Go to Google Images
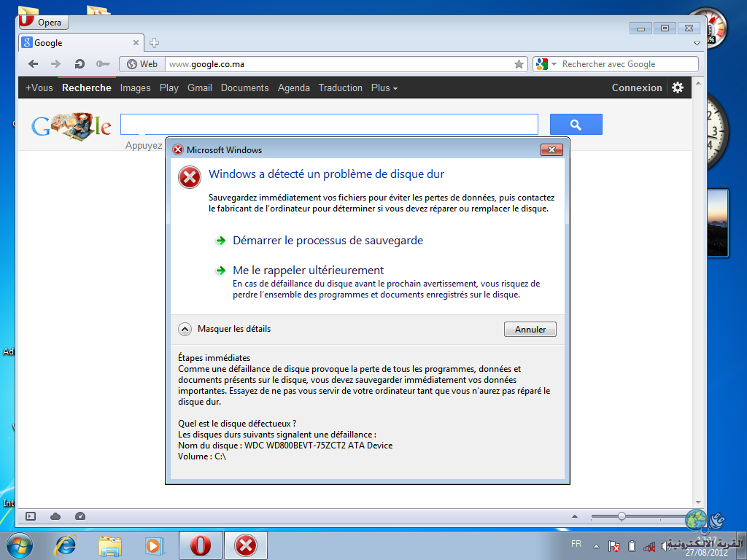This screenshot has width=747, height=560. pyautogui.click(x=135, y=87)
